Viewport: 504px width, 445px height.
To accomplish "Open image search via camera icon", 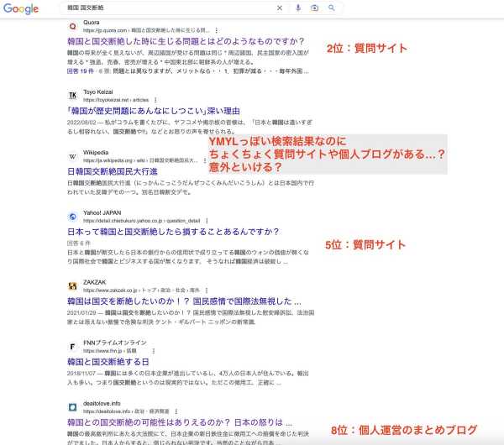I will point(315,8).
